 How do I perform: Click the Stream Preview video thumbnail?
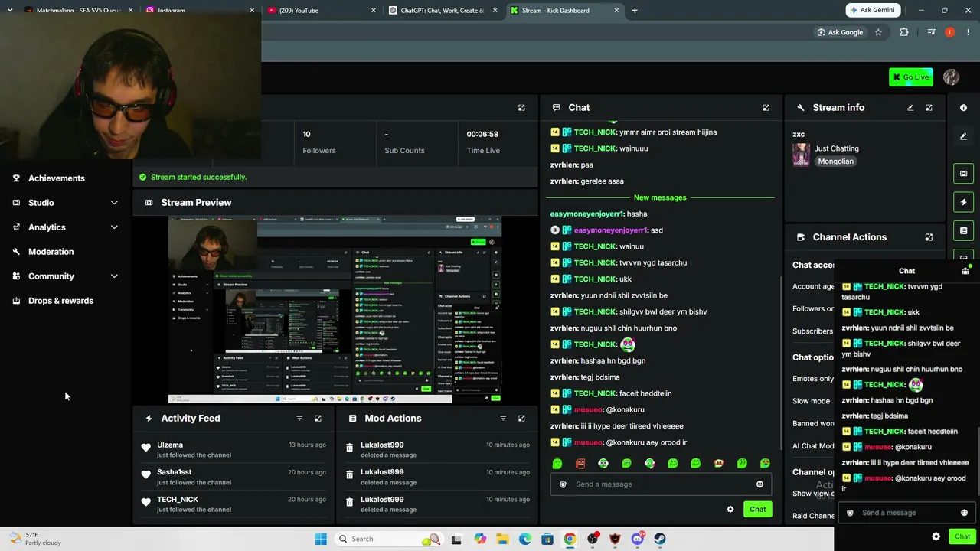coord(335,309)
